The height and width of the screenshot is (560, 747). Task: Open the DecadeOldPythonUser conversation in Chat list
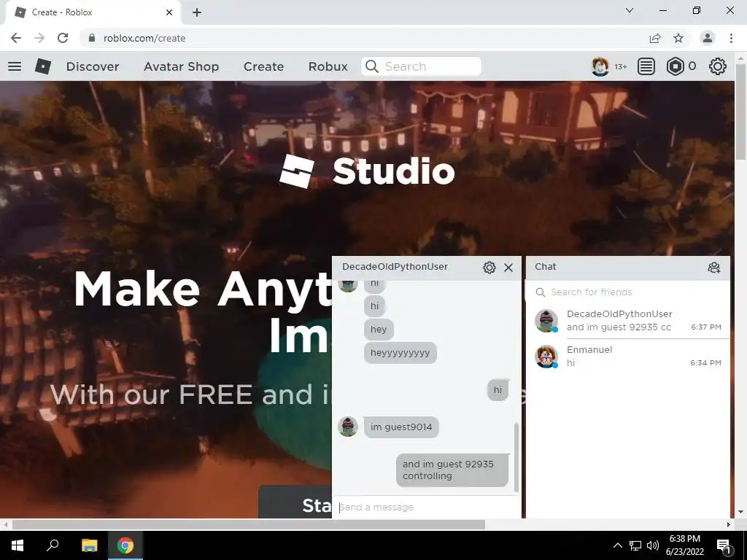click(x=627, y=321)
